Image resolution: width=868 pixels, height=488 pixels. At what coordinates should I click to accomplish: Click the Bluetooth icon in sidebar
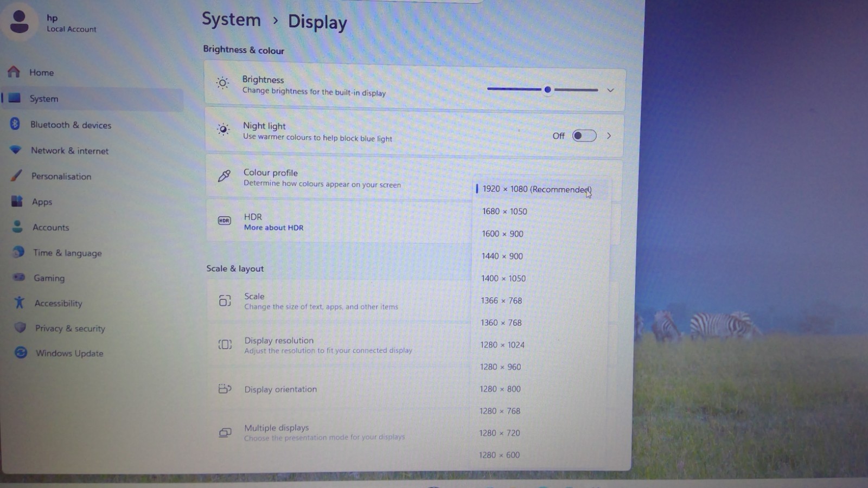15,124
